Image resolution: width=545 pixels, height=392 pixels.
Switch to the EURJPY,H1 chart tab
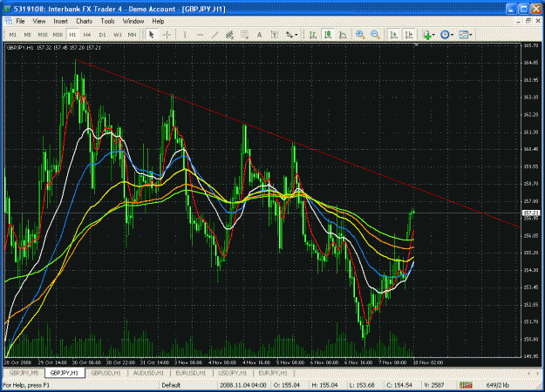click(273, 373)
